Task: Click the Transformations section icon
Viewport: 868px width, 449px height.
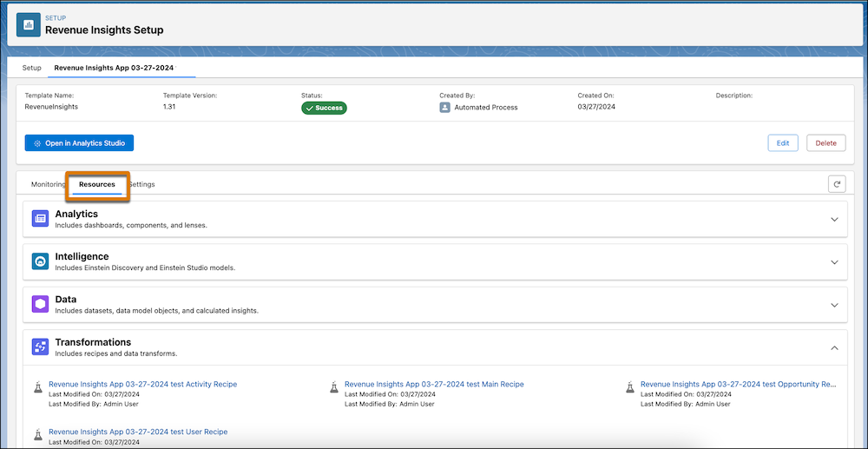Action: (41, 347)
